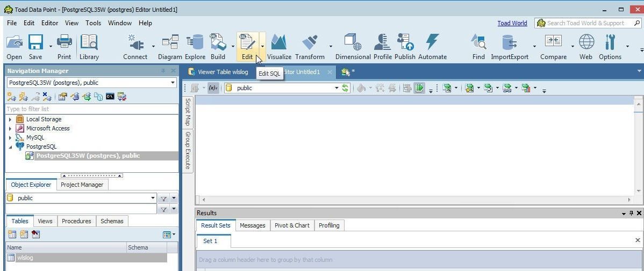Click the Script Map side tab
Image resolution: width=644 pixels, height=271 pixels.
pyautogui.click(x=188, y=112)
